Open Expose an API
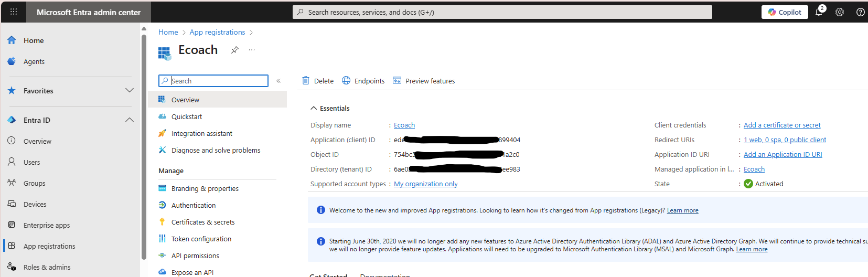Viewport: 868px width, 277px height. [192, 272]
